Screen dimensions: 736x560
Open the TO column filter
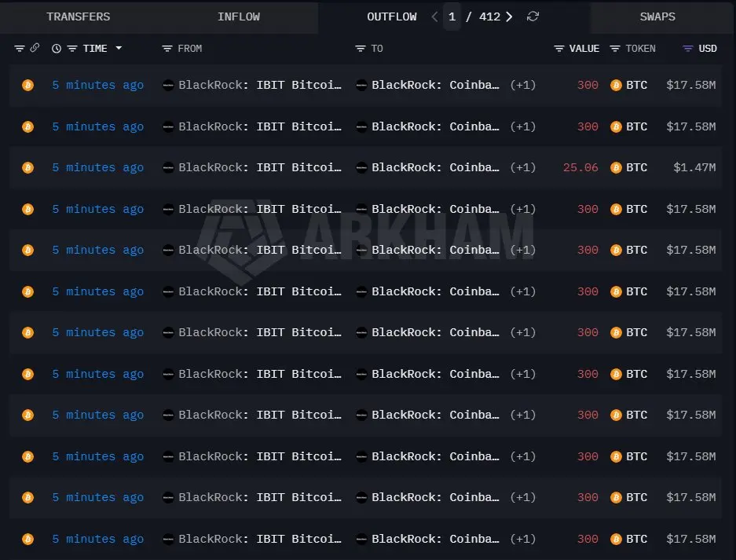360,49
